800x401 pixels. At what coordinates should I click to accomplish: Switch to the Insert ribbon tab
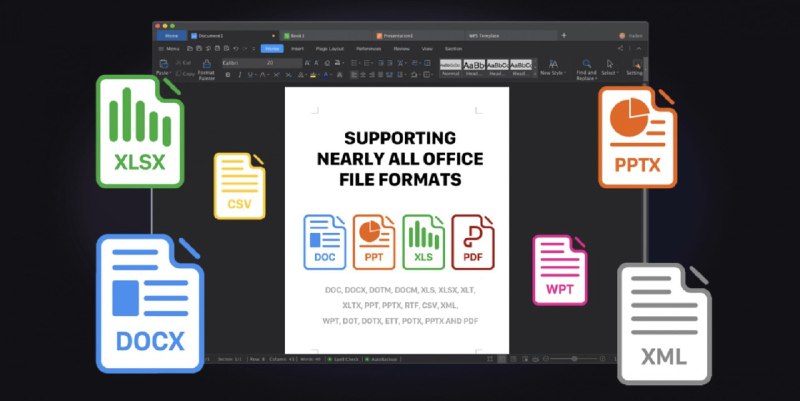pyautogui.click(x=297, y=48)
